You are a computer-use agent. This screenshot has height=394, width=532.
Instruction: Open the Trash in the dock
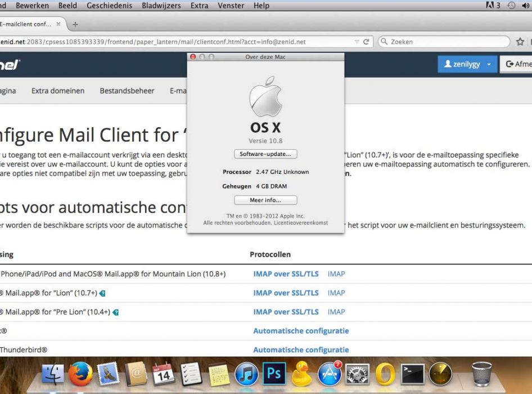point(481,374)
